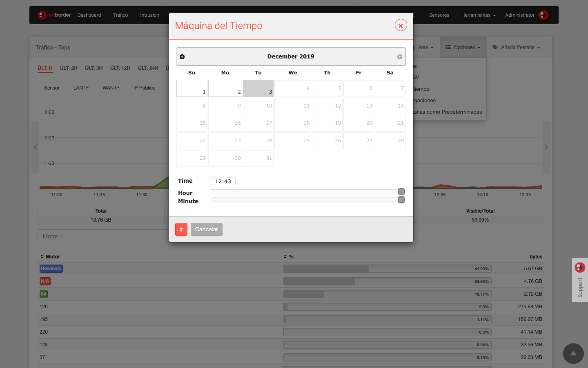Viewport: 588px width, 368px height.
Task: Click the 128 row label
Action: 44,345
